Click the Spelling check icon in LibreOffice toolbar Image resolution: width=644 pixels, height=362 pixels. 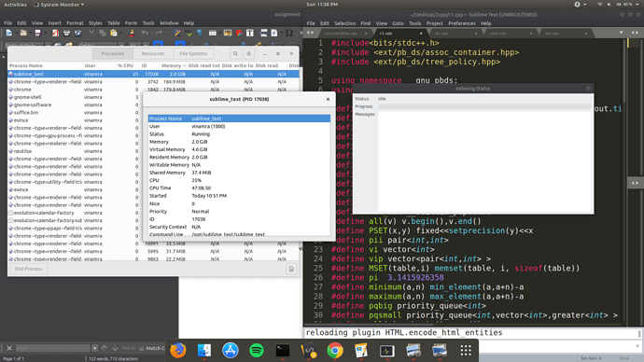pyautogui.click(x=189, y=33)
